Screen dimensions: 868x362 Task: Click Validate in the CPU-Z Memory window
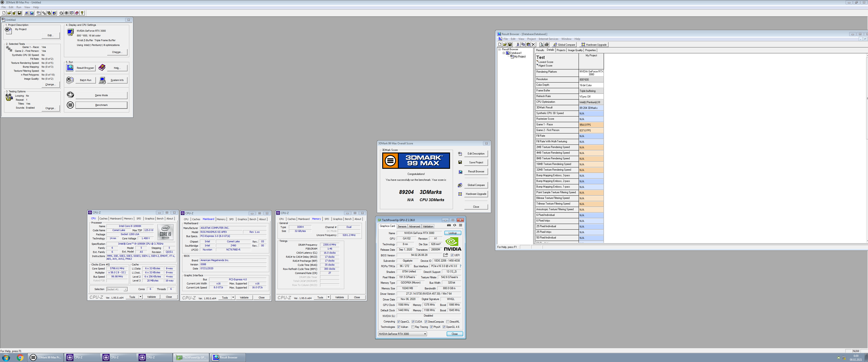click(340, 298)
